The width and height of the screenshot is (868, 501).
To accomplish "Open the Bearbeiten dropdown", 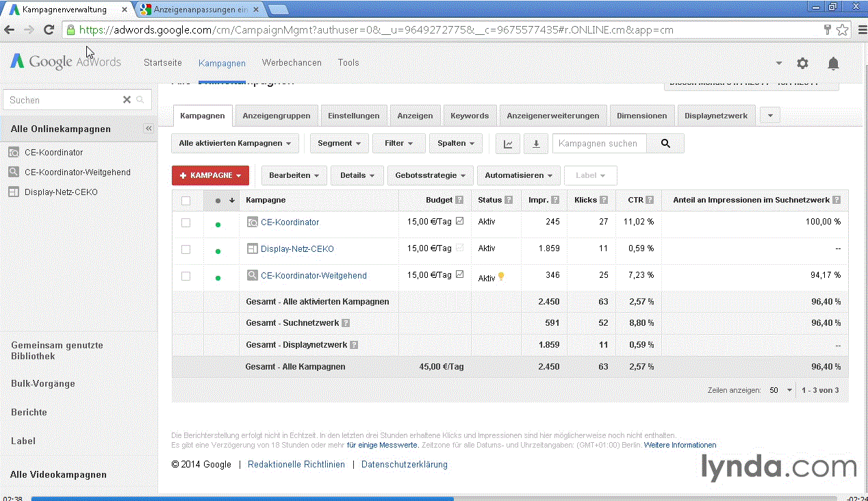I will 294,176.
